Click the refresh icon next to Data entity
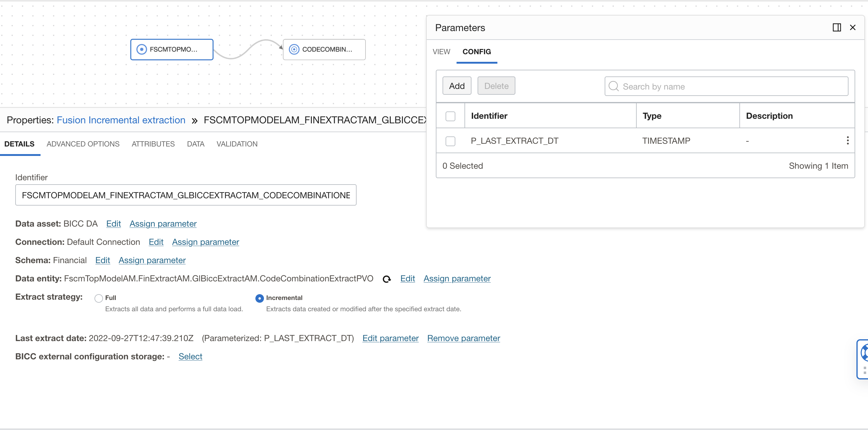This screenshot has height=430, width=868. point(387,279)
